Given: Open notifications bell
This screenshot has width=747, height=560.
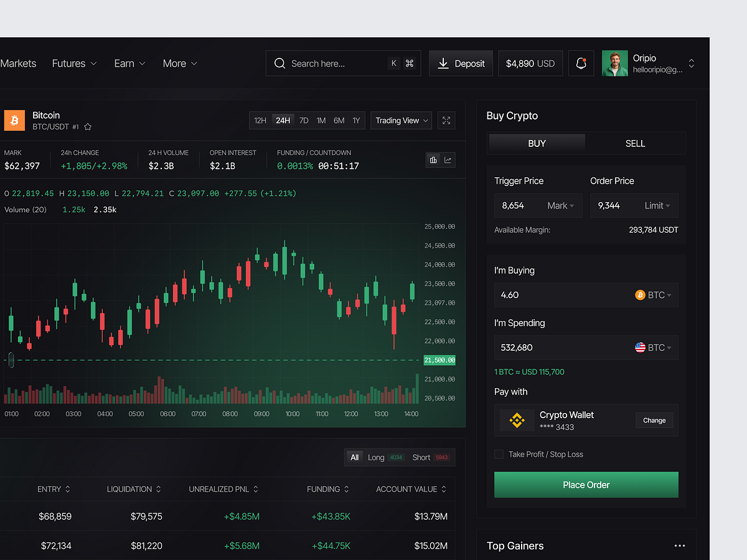Looking at the screenshot, I should click(581, 63).
